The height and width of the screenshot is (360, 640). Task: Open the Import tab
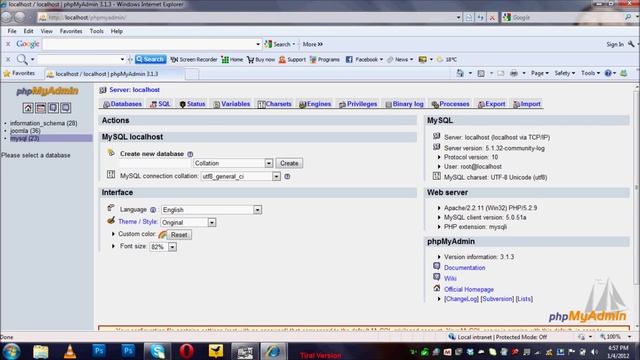(x=527, y=104)
